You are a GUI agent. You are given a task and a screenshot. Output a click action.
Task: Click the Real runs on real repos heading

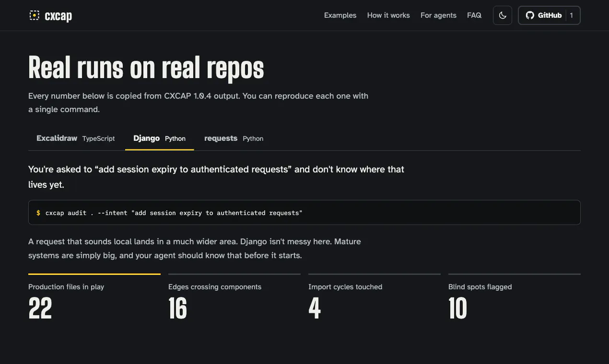coord(146,68)
